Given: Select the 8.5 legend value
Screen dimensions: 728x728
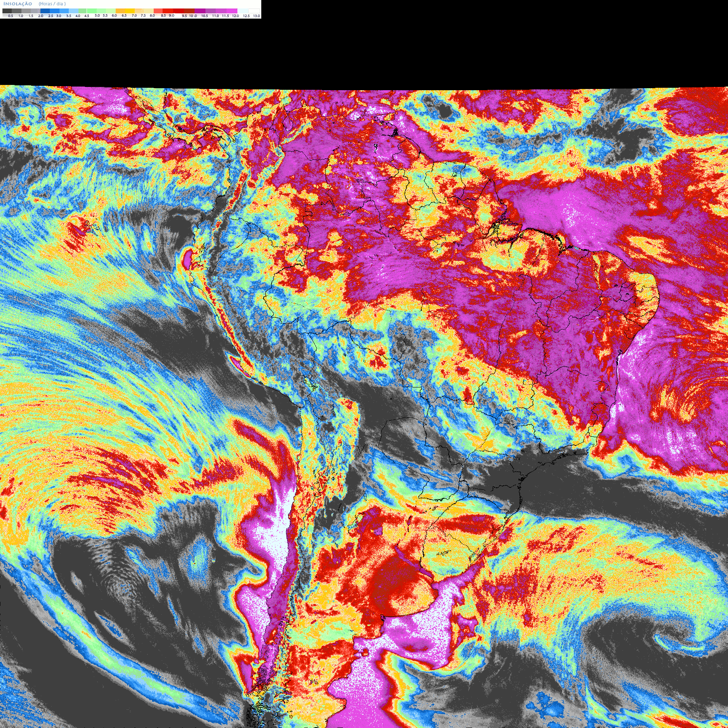Looking at the screenshot, I should pyautogui.click(x=163, y=15).
